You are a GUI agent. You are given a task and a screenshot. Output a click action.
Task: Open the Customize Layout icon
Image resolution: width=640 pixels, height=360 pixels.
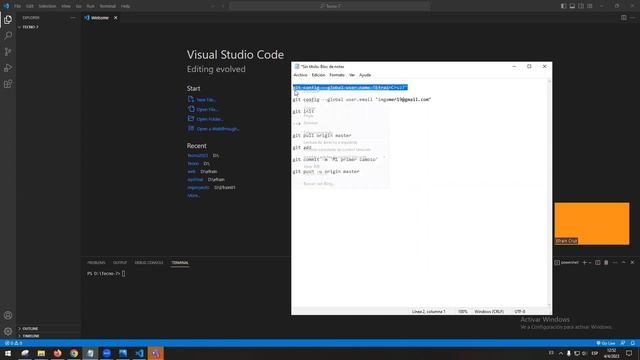(590, 6)
